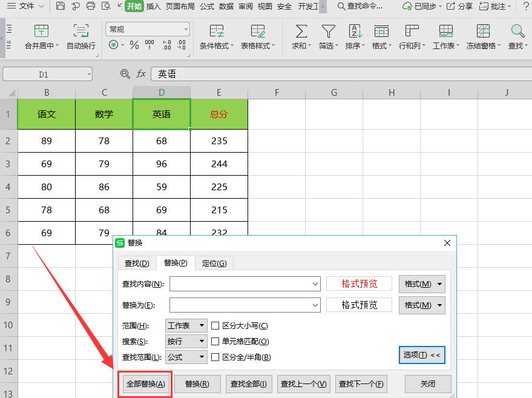Switch to the 查找(D) tab
The image size is (532, 398).
[x=137, y=263]
